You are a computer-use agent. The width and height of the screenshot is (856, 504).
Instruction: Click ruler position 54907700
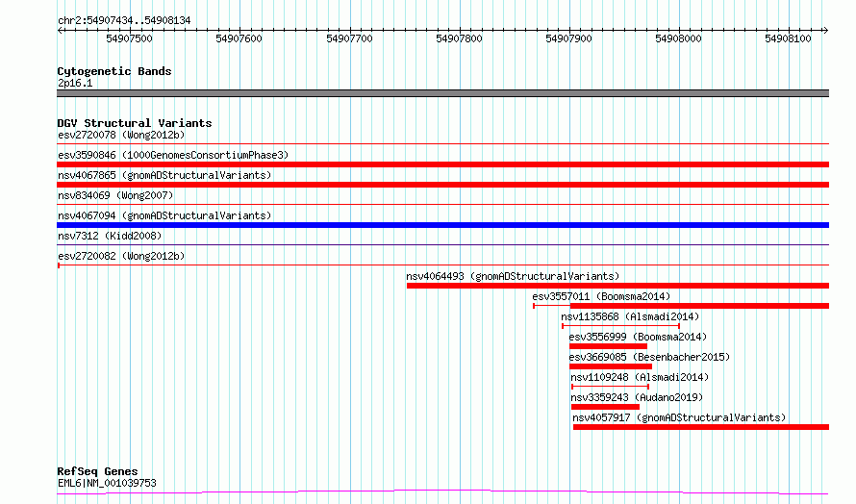tap(349, 38)
